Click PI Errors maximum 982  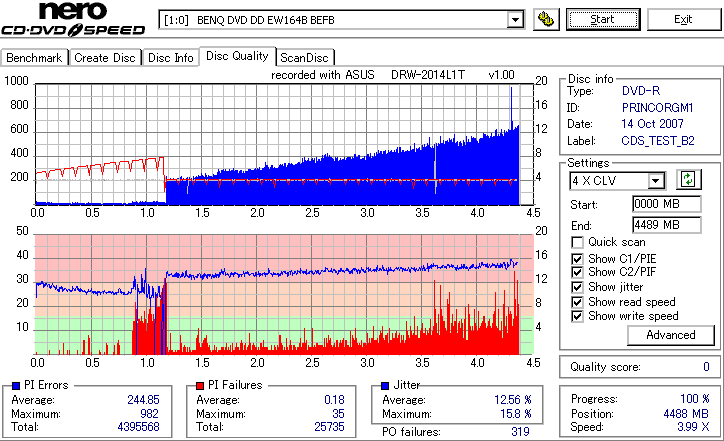coord(149,414)
